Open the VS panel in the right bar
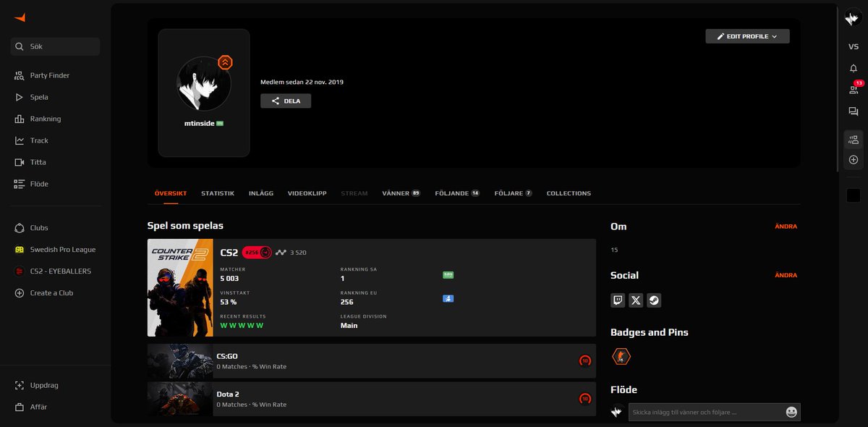 tap(854, 46)
